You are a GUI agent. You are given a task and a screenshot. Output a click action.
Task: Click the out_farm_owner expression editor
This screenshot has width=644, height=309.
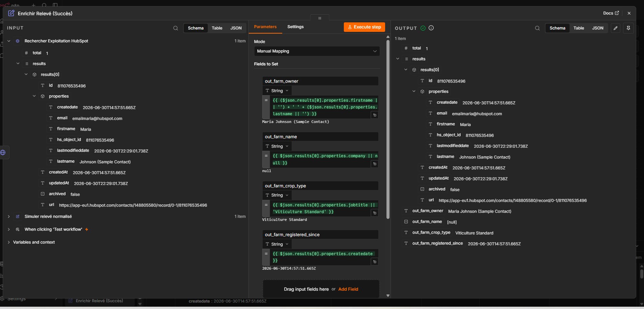pos(324,107)
